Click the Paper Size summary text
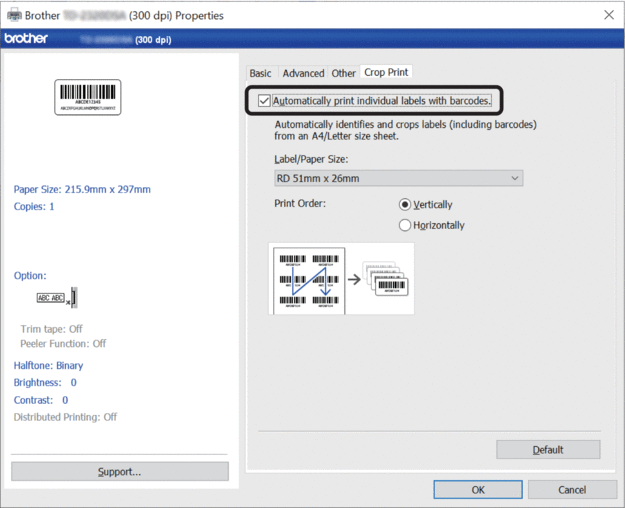The width and height of the screenshot is (625, 508). [82, 189]
